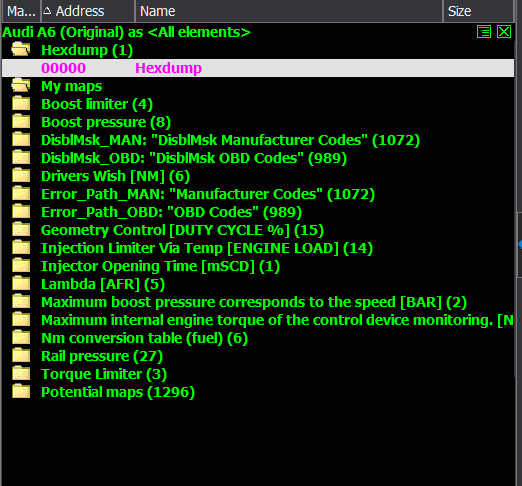Sort by the Name column header
Image resolution: width=522 pixels, height=486 pixels.
(289, 11)
